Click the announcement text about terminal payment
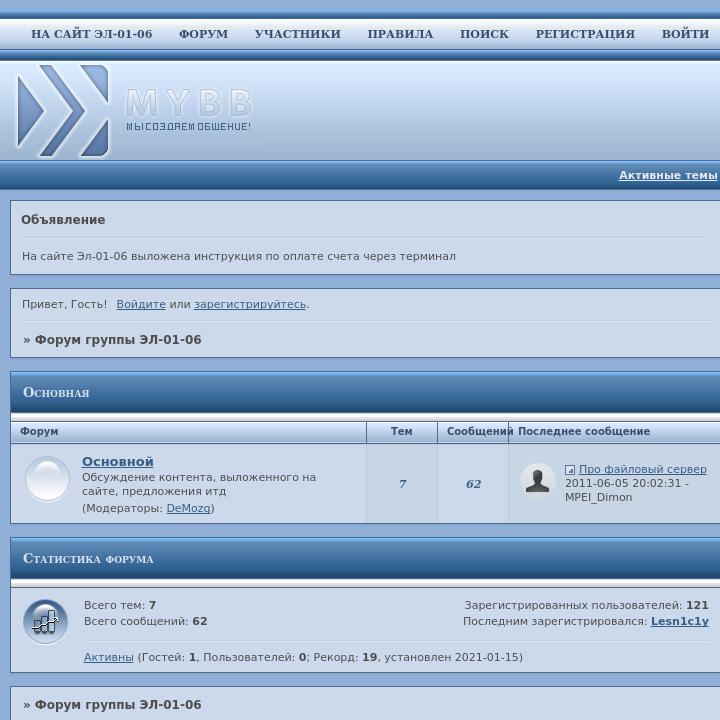Screen dimensions: 720x720 (x=239, y=256)
